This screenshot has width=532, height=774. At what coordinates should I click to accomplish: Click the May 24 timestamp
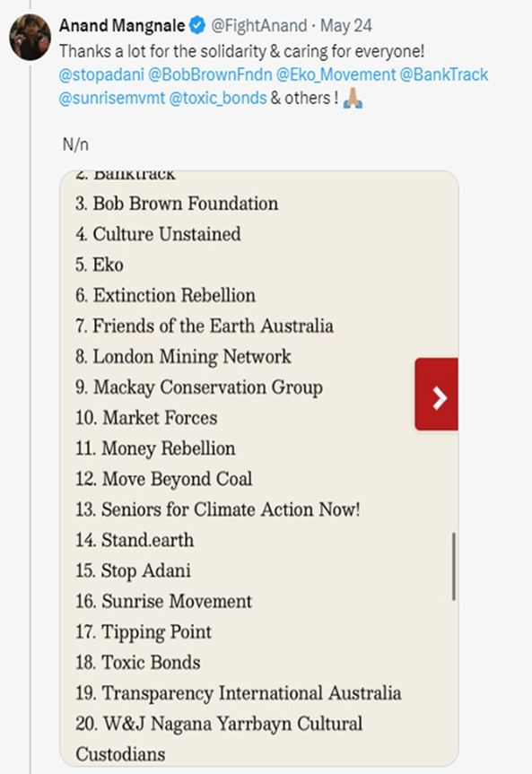coord(345,25)
